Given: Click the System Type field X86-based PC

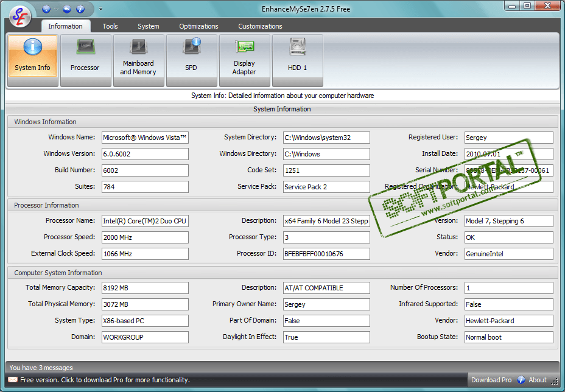Looking at the screenshot, I should 145,321.
